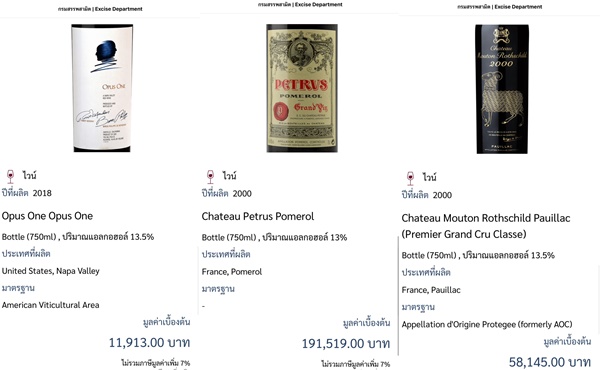This screenshot has height=370, width=600.
Task: Click the wine glass icon under Mouton Rothschild
Action: tap(410, 178)
